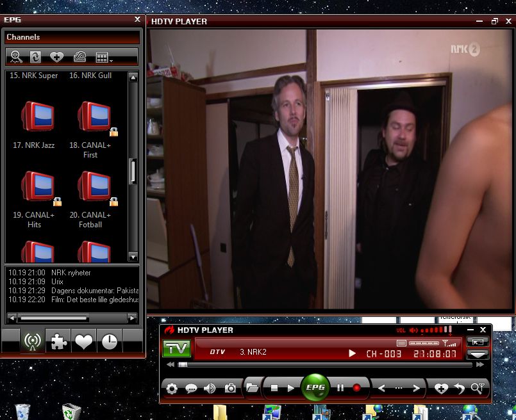This screenshot has width=516, height=420.
Task: Click the play button in control bar
Action: 290,388
